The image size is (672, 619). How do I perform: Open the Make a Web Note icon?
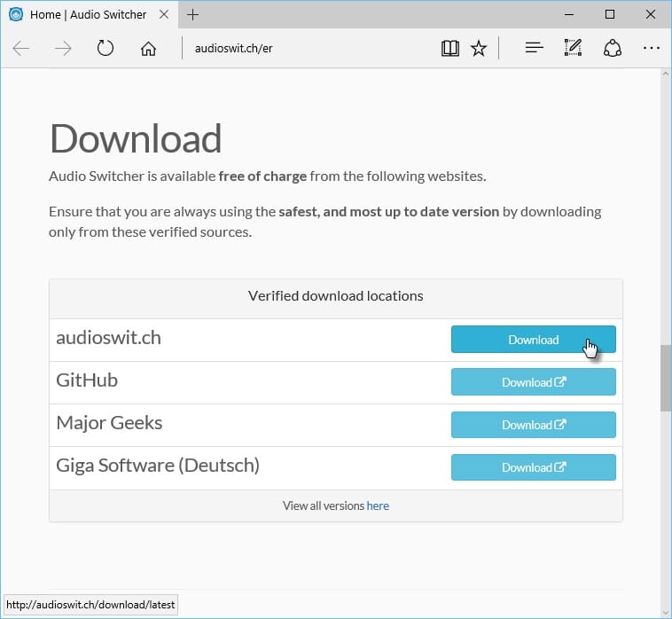573,48
